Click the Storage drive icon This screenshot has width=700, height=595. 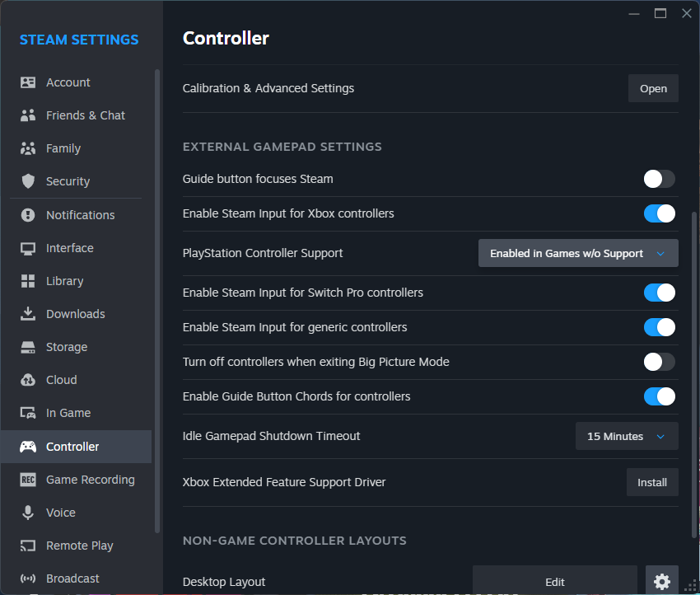28,347
